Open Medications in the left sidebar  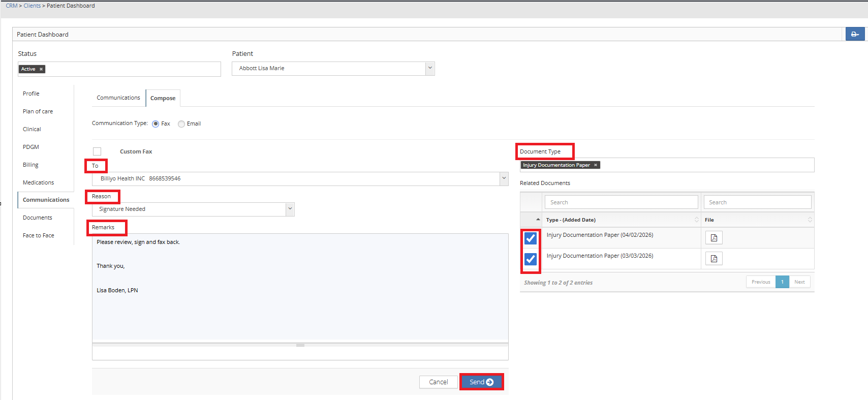38,182
